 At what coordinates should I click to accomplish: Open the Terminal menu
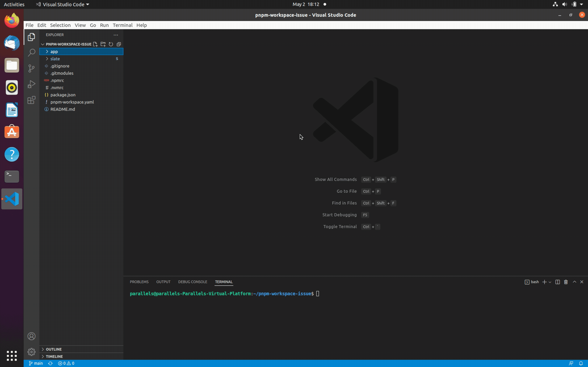coord(122,25)
